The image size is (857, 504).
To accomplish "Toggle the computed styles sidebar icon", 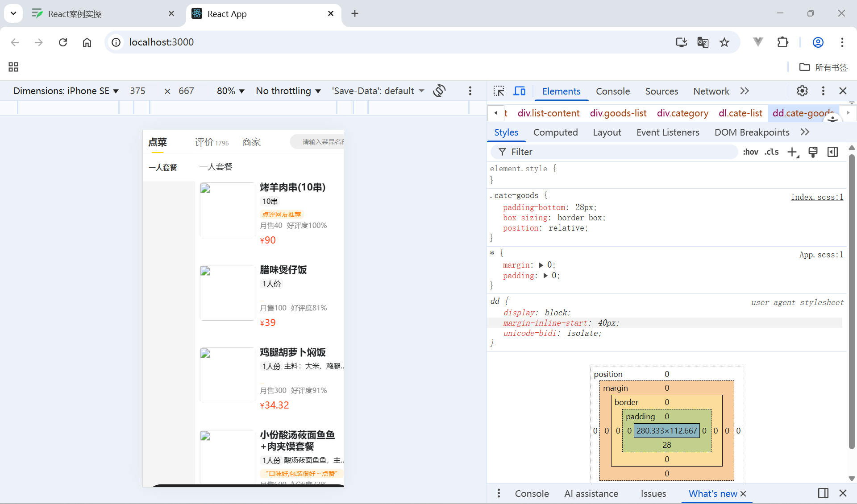I will 832,152.
